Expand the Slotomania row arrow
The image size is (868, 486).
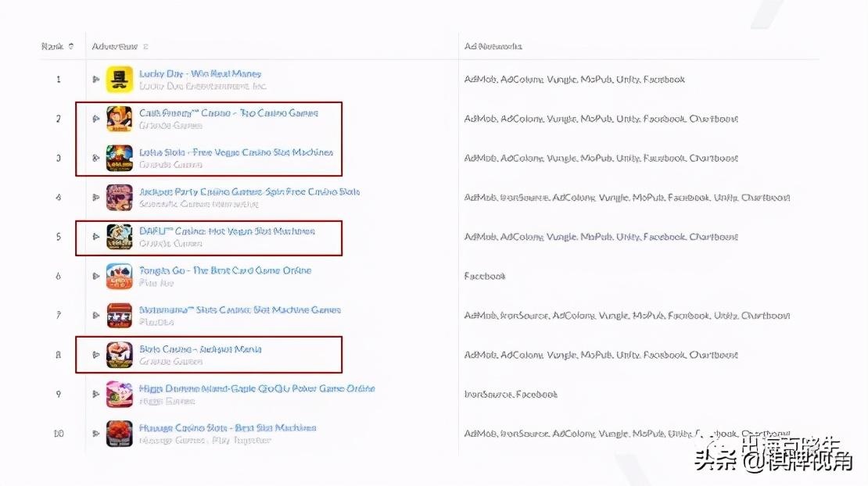[95, 315]
